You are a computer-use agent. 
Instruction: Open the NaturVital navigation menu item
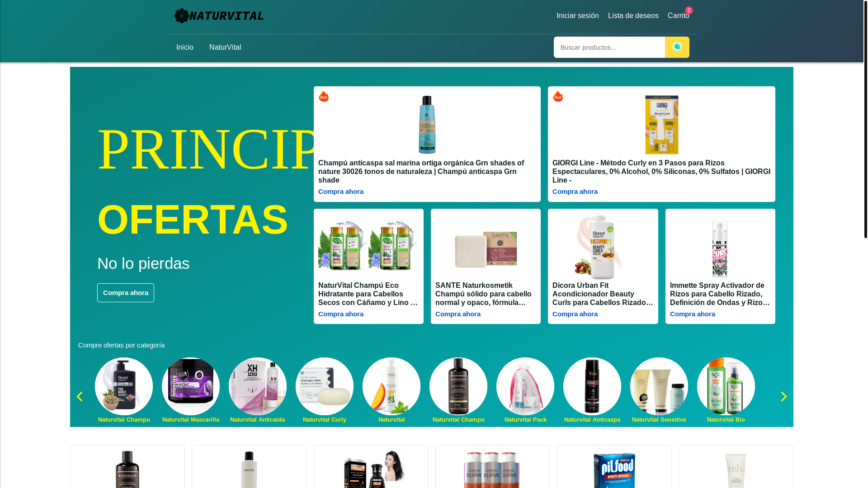[225, 47]
